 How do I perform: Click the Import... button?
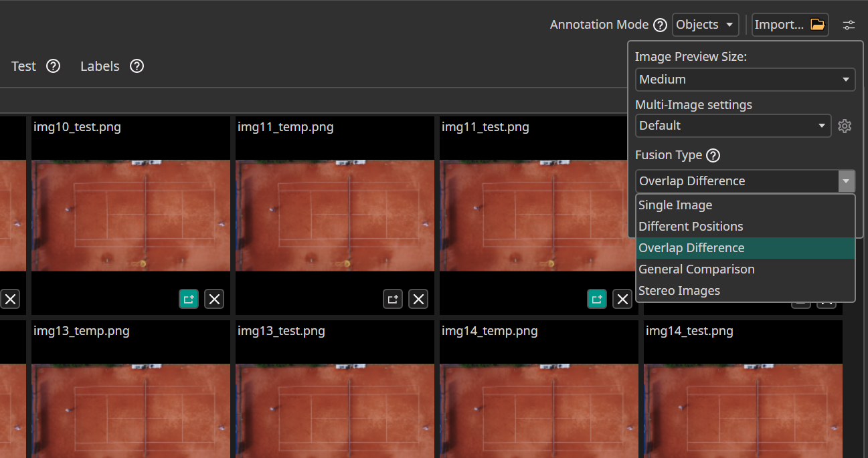tap(790, 25)
